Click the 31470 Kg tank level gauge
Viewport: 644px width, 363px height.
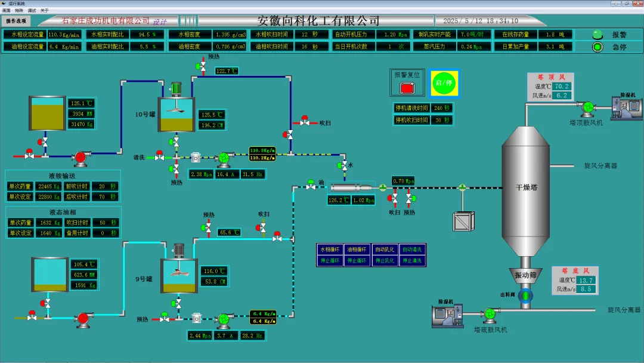47,113
